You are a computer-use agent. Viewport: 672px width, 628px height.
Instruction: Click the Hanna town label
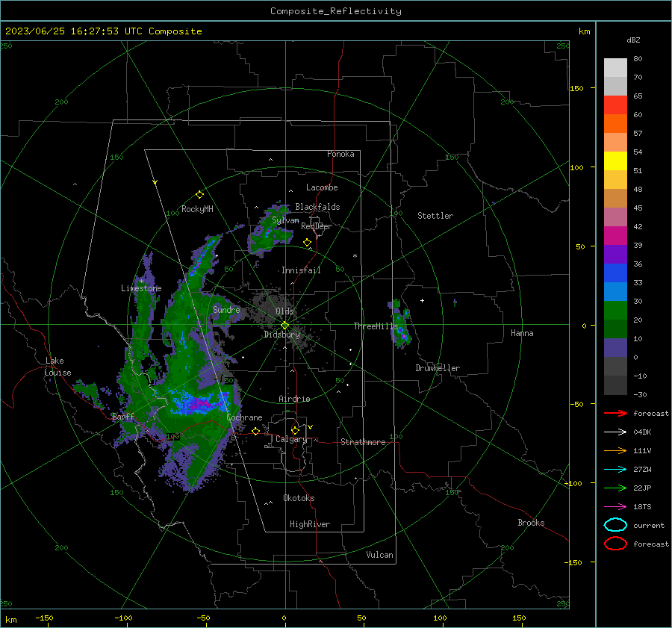point(522,333)
